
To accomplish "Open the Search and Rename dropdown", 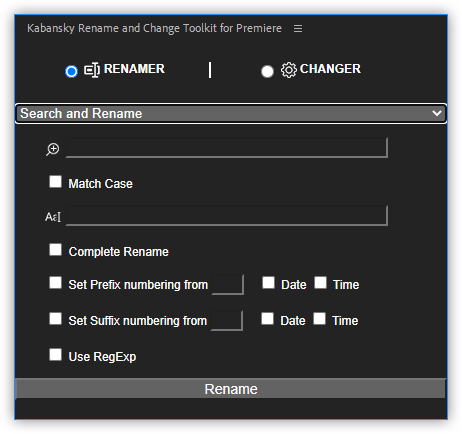I will tap(231, 113).
